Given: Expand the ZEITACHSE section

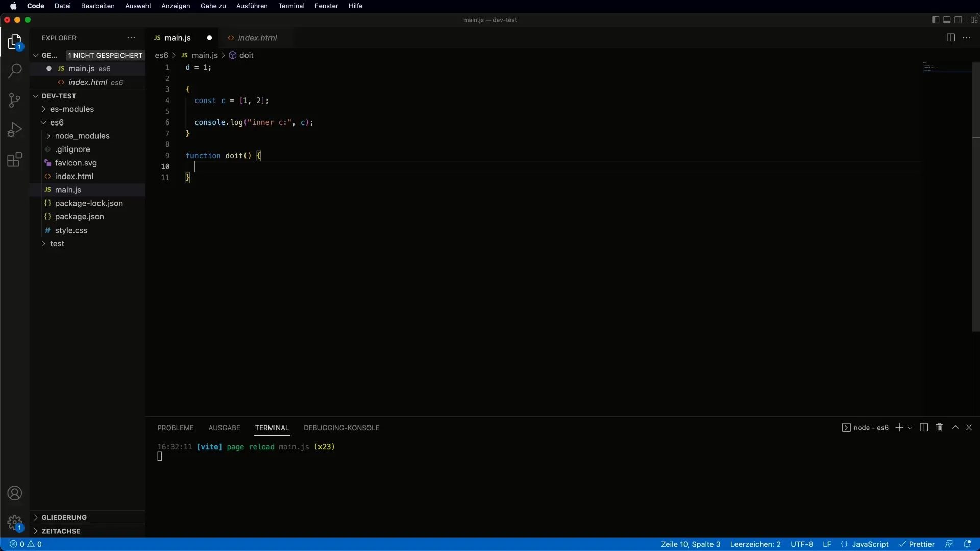Looking at the screenshot, I should tap(61, 531).
